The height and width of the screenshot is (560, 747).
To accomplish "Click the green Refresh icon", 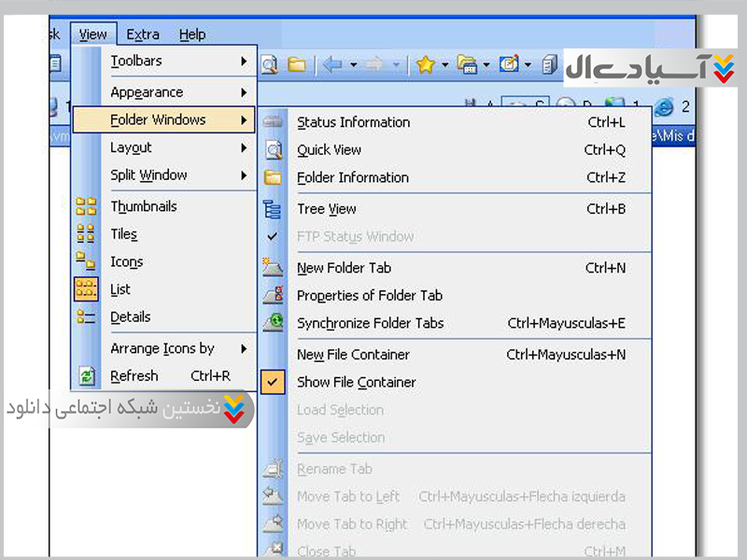I will pos(86,376).
